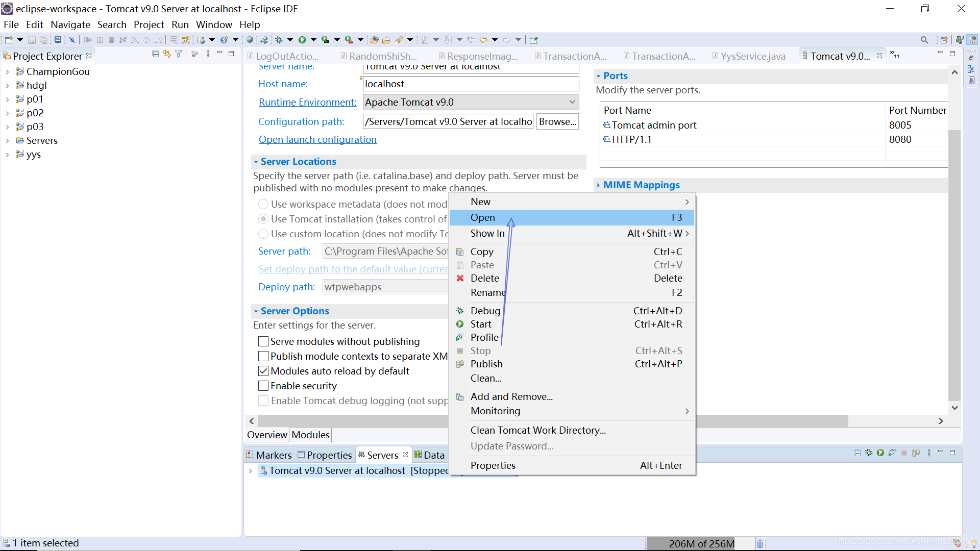Open the Navigate menu

click(70, 24)
